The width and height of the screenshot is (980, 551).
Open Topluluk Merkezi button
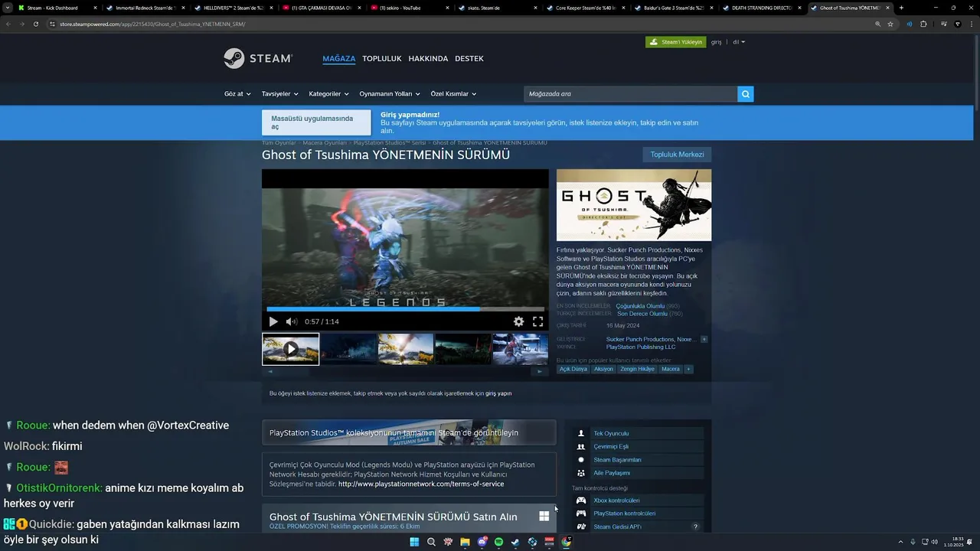pos(677,155)
